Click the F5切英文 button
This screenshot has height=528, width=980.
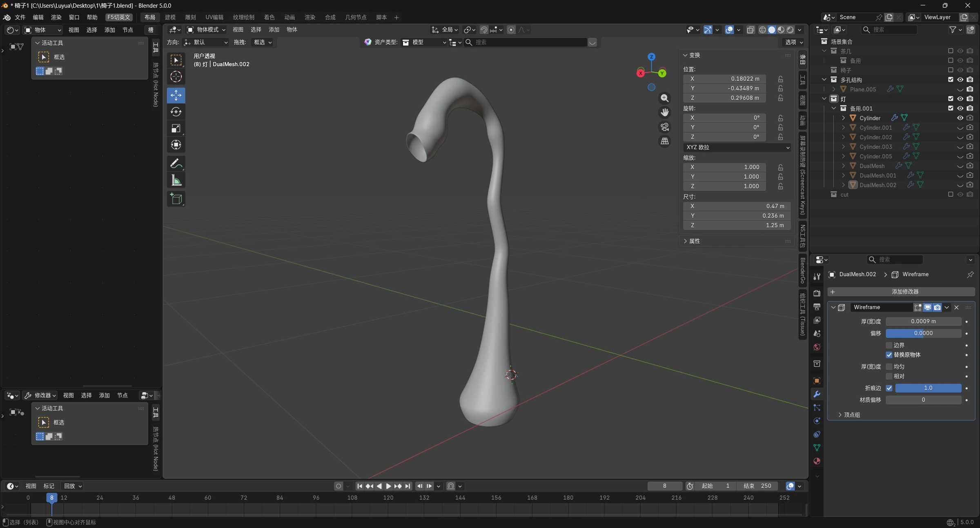(x=118, y=17)
